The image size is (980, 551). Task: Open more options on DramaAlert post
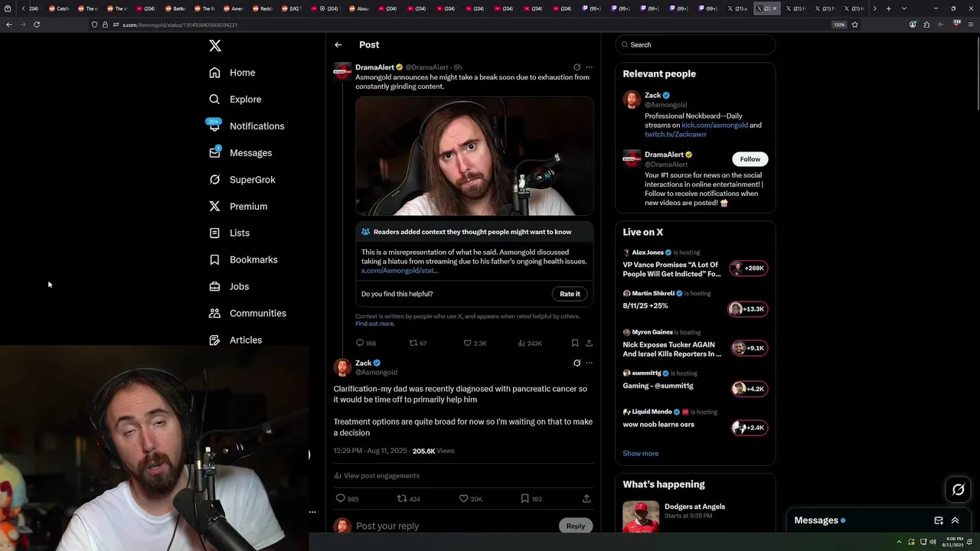tap(589, 67)
